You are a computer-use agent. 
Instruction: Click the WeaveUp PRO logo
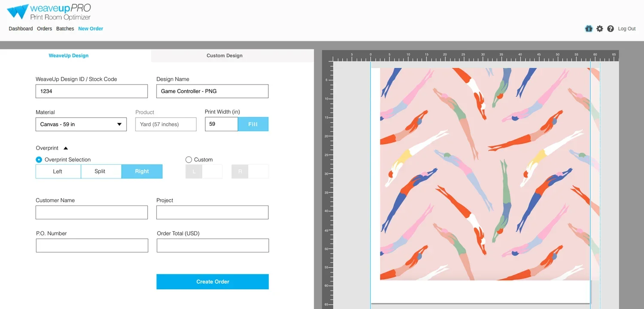click(49, 12)
